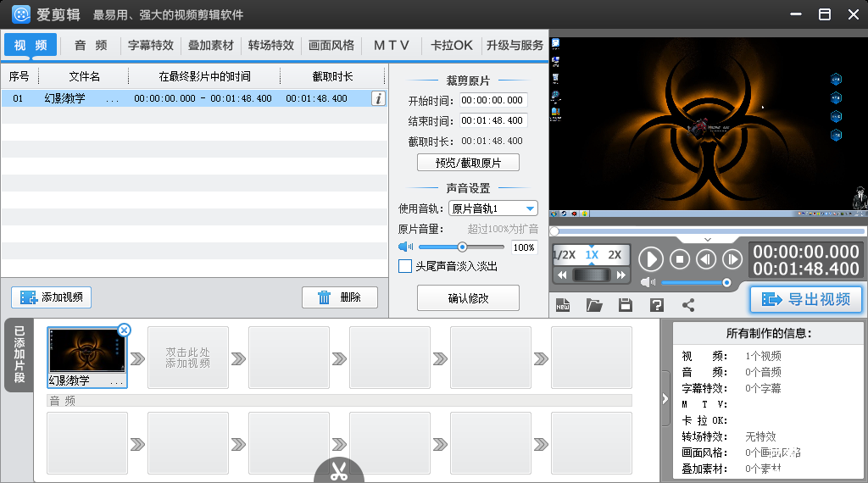Select row 01 幻影教学 in the video list
Screen dimensions: 868x483
coord(194,98)
